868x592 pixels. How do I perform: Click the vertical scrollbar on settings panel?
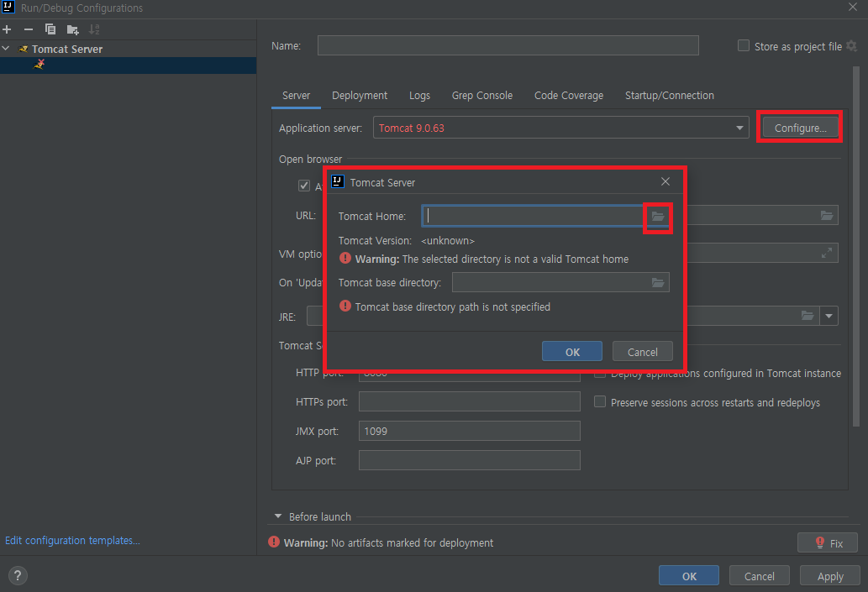856,246
